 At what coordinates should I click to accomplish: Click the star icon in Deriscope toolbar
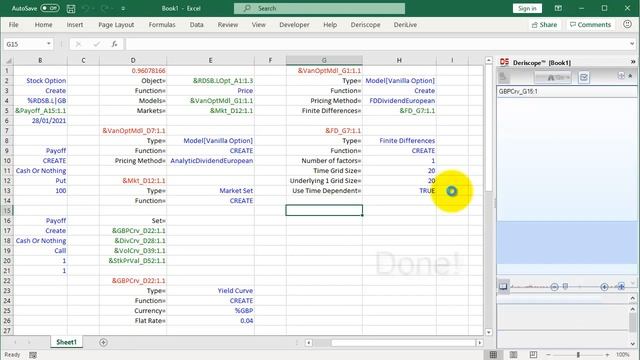[x=630, y=76]
